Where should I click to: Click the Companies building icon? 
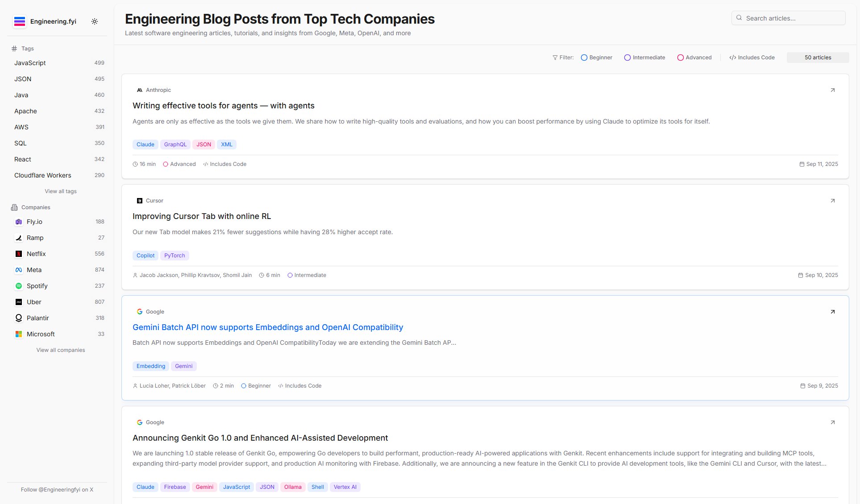click(14, 207)
